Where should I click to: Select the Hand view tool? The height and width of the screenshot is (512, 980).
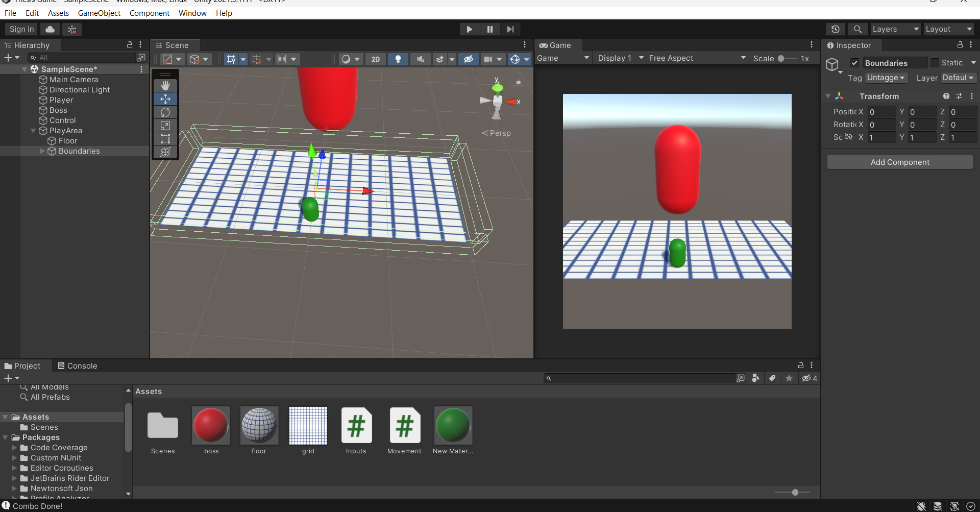coord(165,85)
